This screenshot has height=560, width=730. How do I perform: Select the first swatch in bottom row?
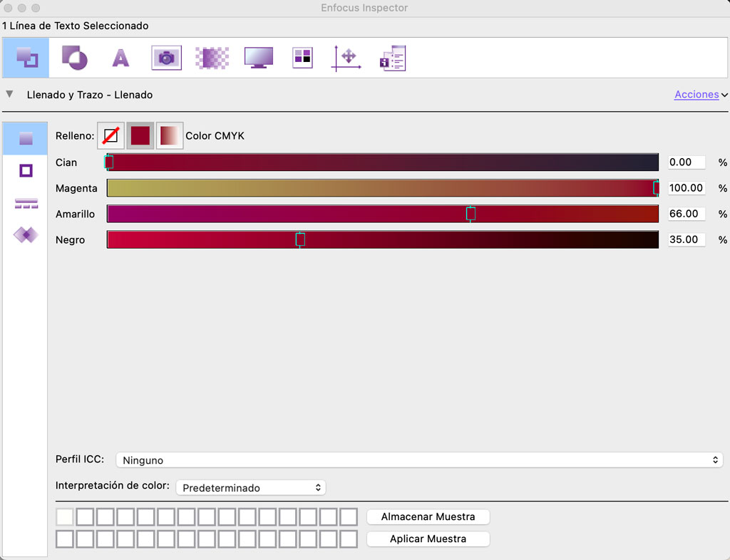65,539
